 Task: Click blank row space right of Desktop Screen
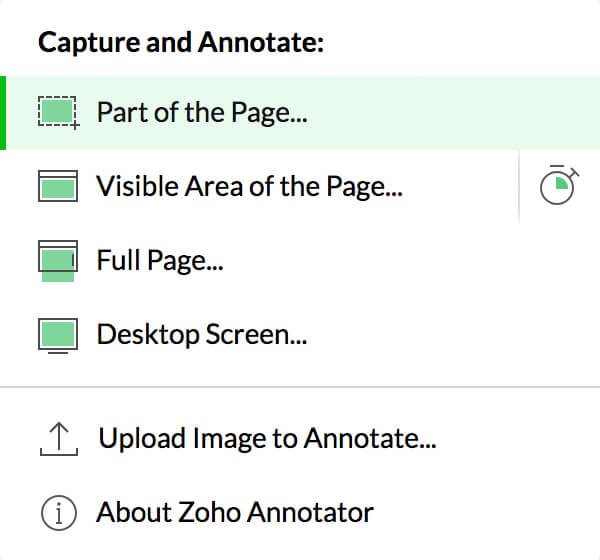(x=453, y=335)
